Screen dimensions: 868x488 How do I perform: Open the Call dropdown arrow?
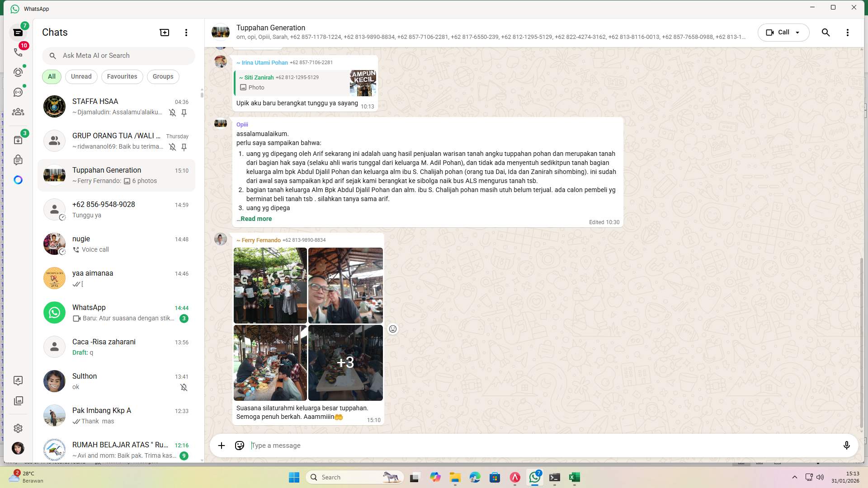pos(797,32)
